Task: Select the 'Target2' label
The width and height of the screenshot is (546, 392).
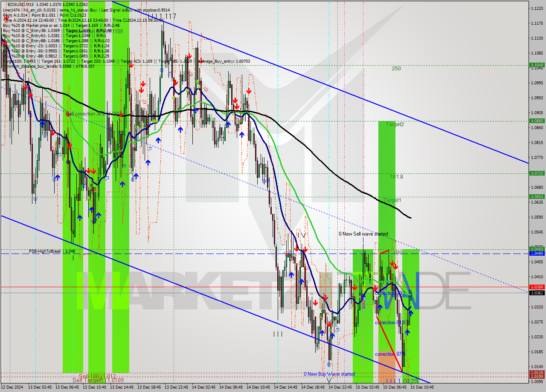Action: tap(395, 124)
